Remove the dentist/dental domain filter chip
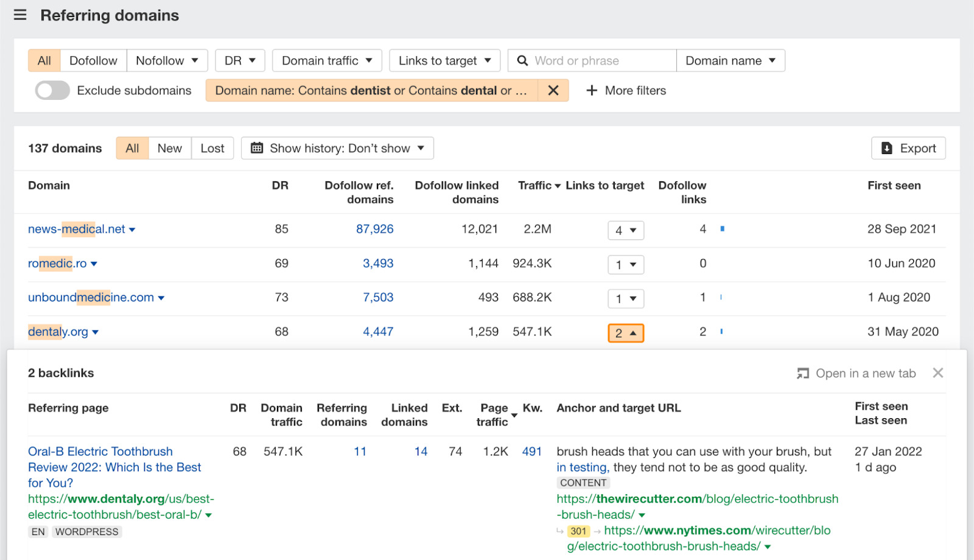This screenshot has height=560, width=974. 553,90
